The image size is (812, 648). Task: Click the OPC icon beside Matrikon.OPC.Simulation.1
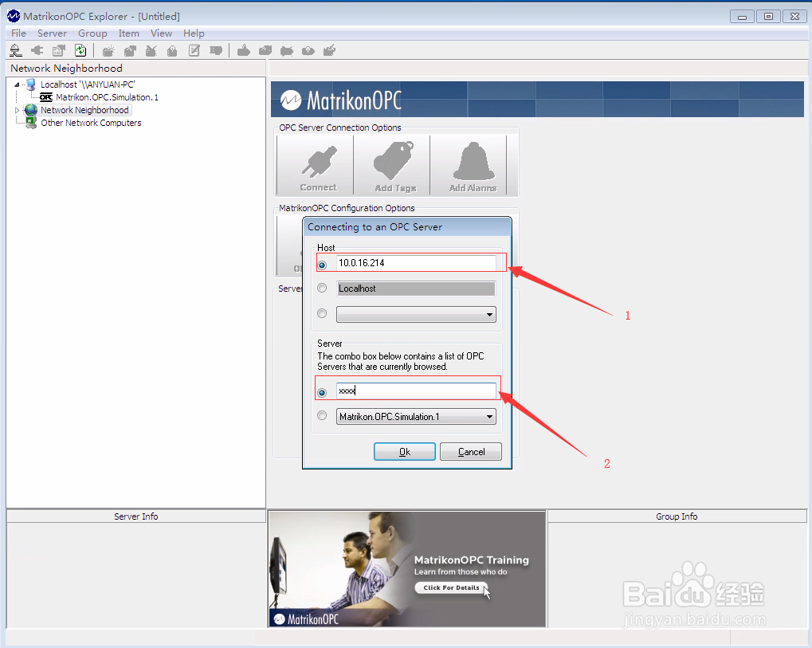(x=46, y=97)
